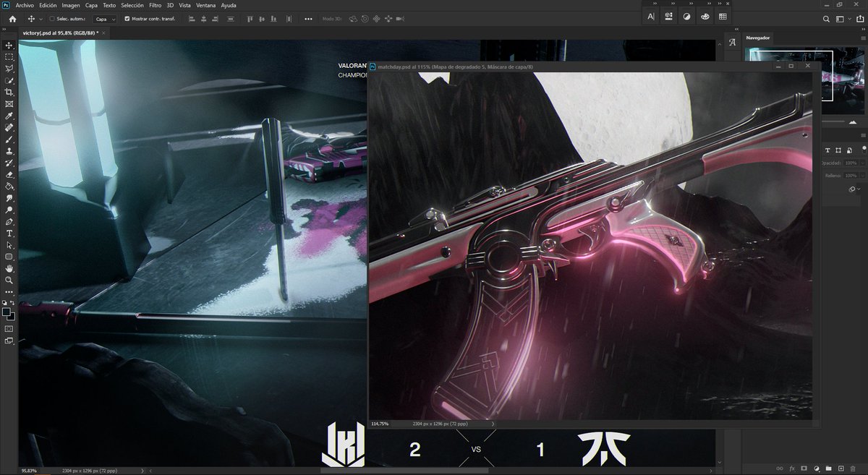Select the Pen tool
The height and width of the screenshot is (475, 868).
pyautogui.click(x=9, y=222)
